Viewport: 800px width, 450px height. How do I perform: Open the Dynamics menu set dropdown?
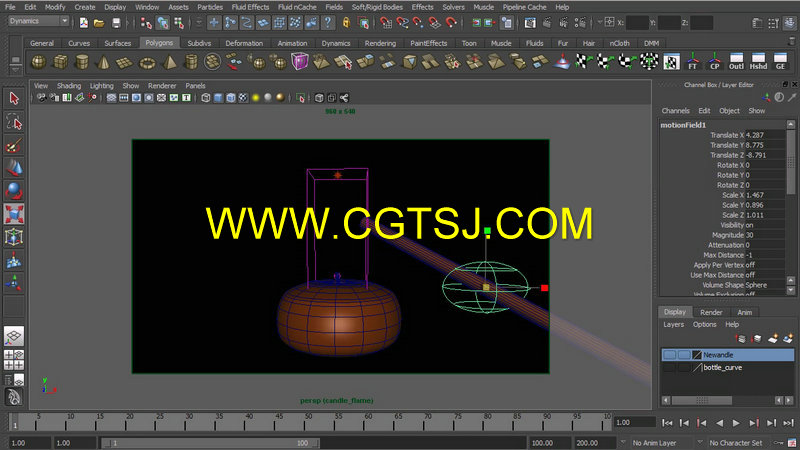tap(39, 21)
